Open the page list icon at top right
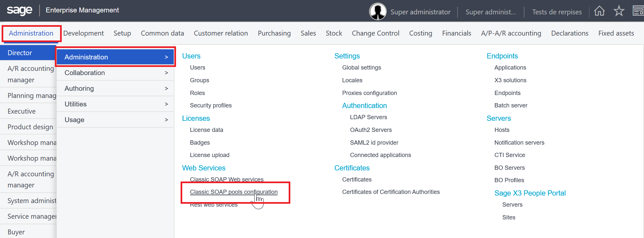 click(x=638, y=11)
